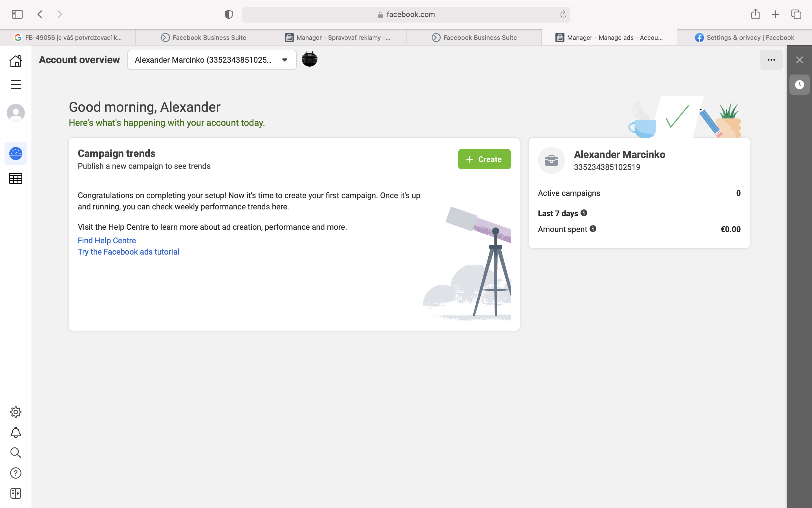Open a new tab with the plus icon
This screenshot has height=508, width=812.
775,14
